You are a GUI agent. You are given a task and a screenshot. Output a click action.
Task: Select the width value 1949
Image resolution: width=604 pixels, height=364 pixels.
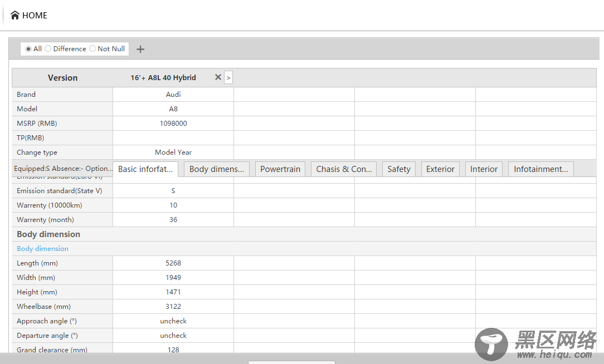(x=173, y=278)
